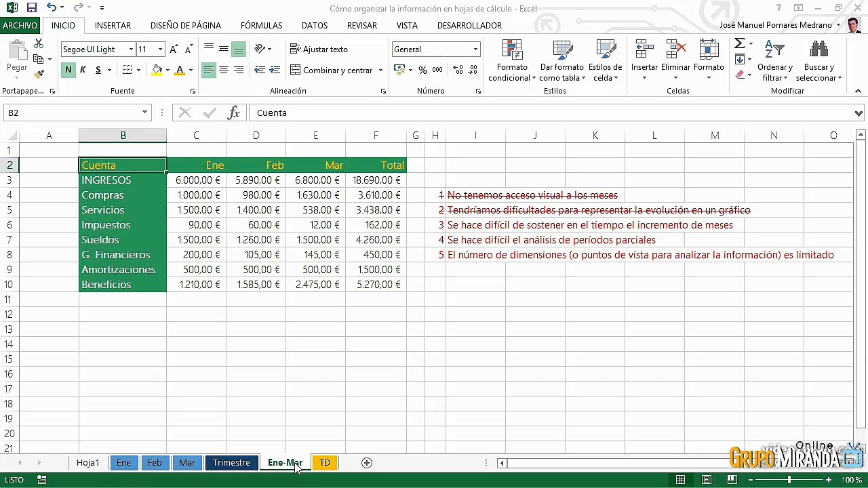Adjust the zoom slider in status bar
868x488 pixels.
tap(789, 480)
